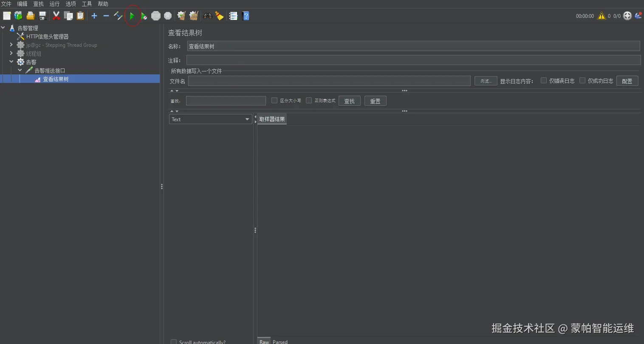Reset search with the yellow broom icon
Image resolution: width=644 pixels, height=344 pixels.
(x=219, y=16)
